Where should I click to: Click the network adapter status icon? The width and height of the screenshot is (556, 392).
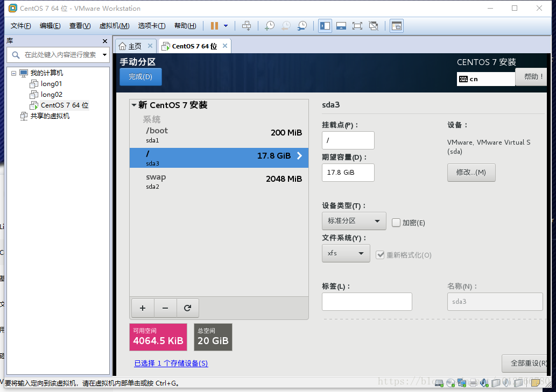click(462, 383)
